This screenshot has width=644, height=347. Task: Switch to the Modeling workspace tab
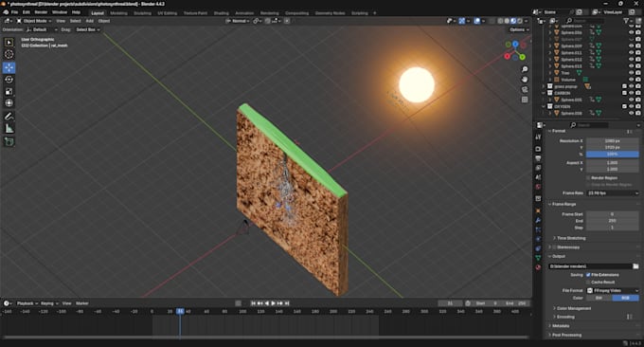(x=118, y=13)
